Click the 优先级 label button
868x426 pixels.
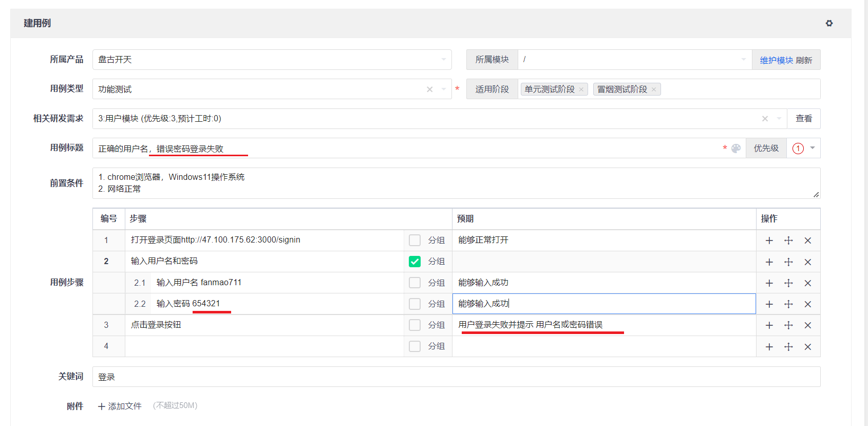766,149
